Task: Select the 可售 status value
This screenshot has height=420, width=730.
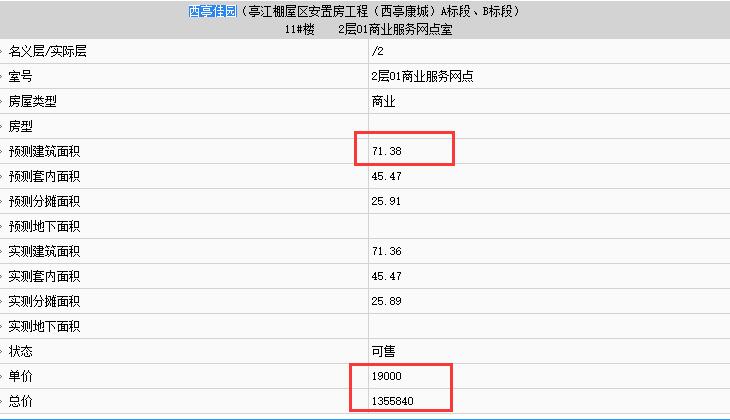Action: click(x=383, y=352)
